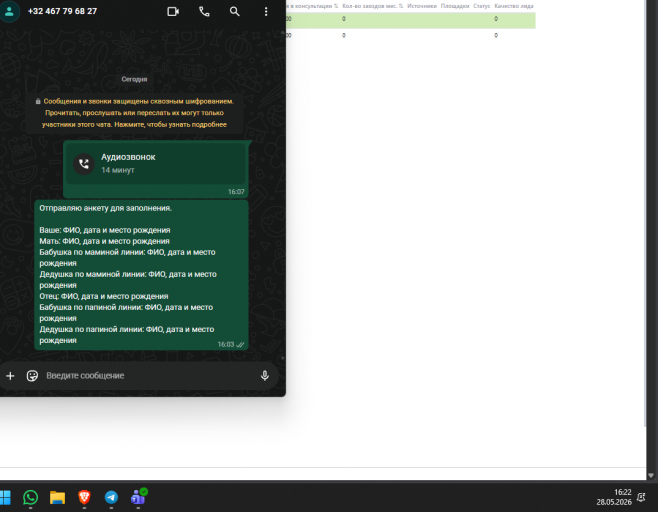
Task: Click the 16:07 timestamp on the call bubble
Action: (x=236, y=192)
